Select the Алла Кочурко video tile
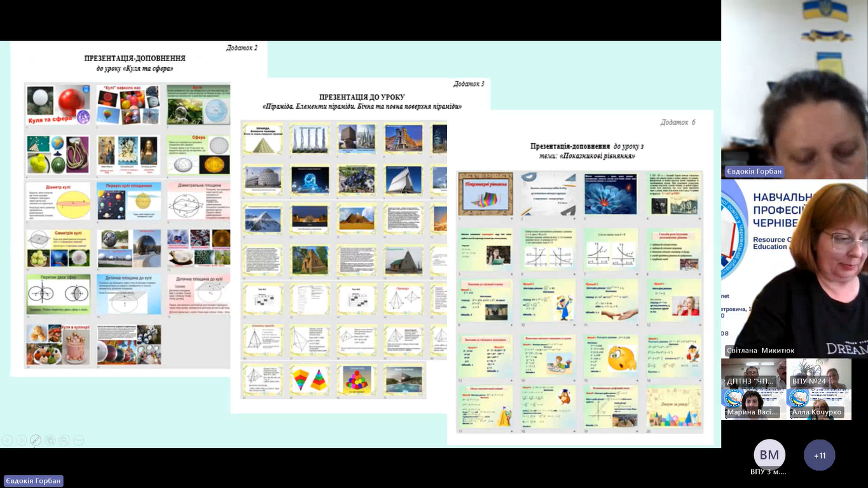 click(x=819, y=404)
